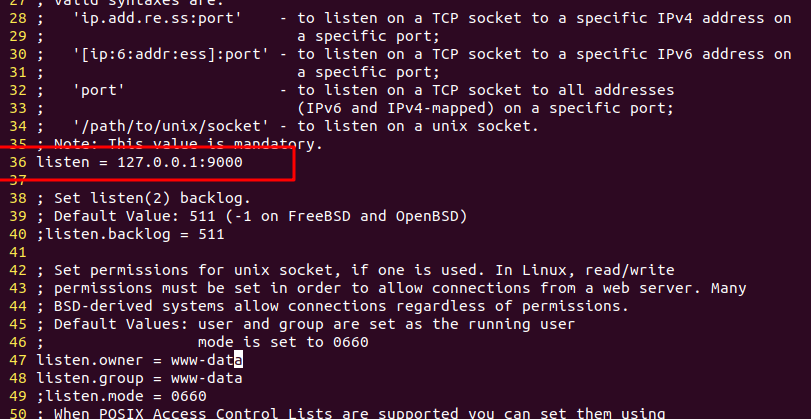Click line number 47 in gutter
Image resolution: width=811 pixels, height=419 pixels.
(18, 360)
